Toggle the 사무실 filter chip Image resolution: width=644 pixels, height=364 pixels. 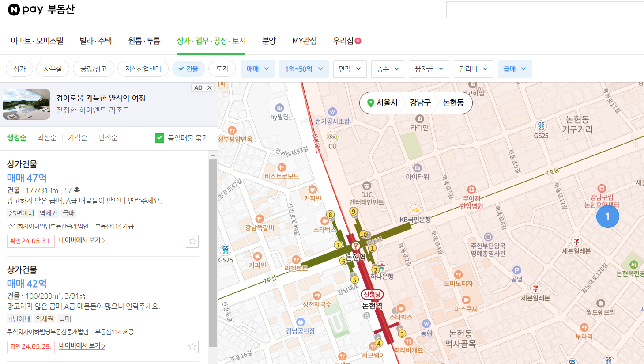(53, 69)
